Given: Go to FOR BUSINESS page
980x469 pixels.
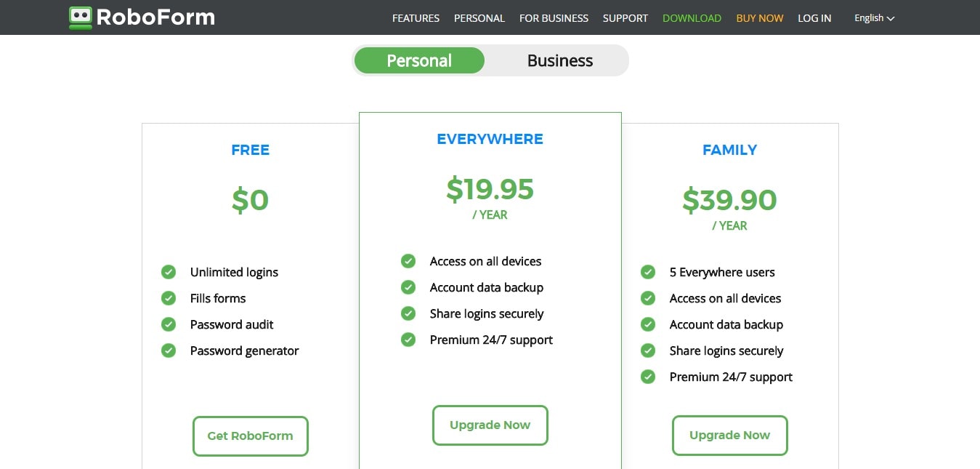Looking at the screenshot, I should [554, 18].
